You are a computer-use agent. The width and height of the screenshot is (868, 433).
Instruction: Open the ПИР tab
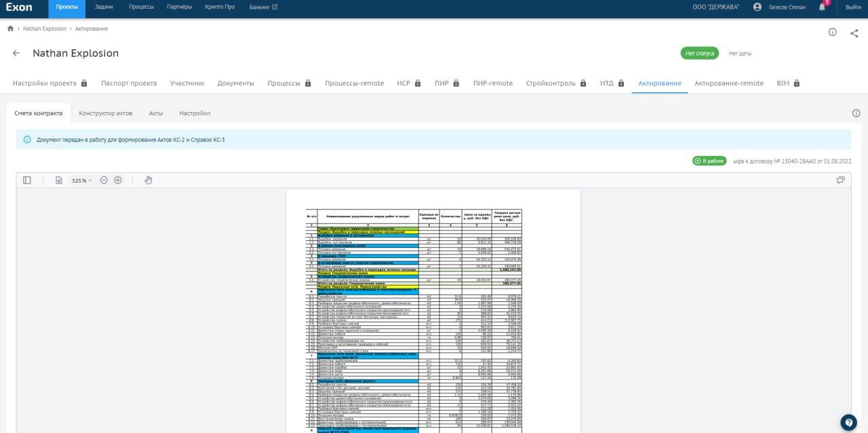(447, 83)
